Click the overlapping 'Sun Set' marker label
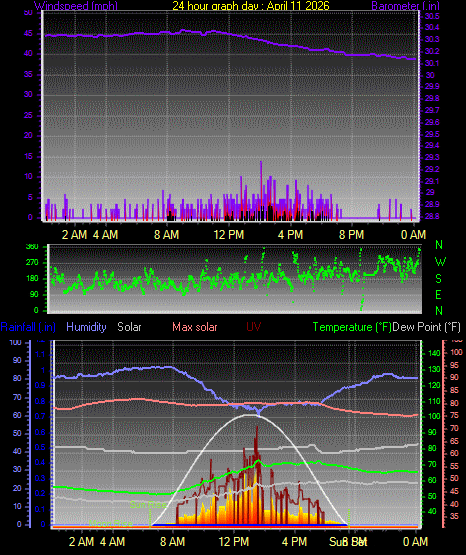Viewport: 466px width, 555px height. 348,542
